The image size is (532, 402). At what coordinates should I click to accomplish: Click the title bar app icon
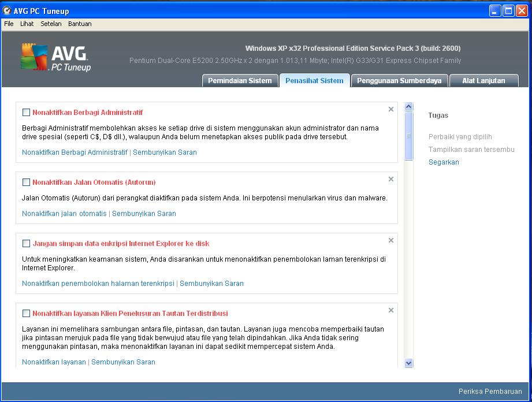(6, 10)
